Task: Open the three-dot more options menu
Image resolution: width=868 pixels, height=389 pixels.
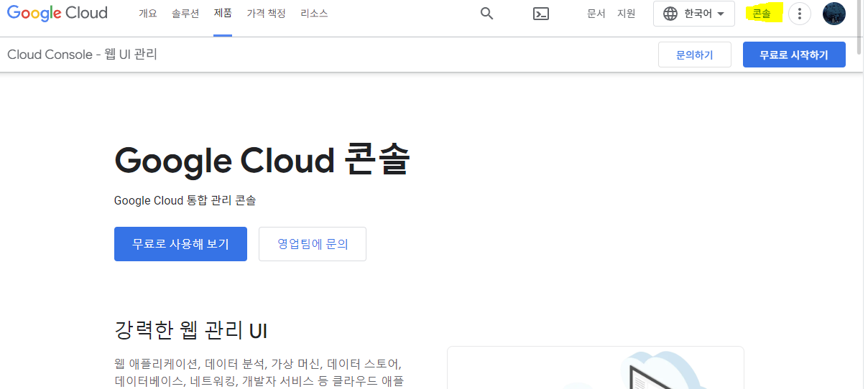Action: (800, 14)
